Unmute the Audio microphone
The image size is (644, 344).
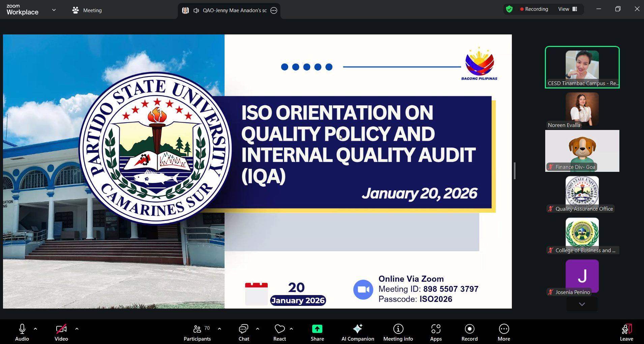22,332
